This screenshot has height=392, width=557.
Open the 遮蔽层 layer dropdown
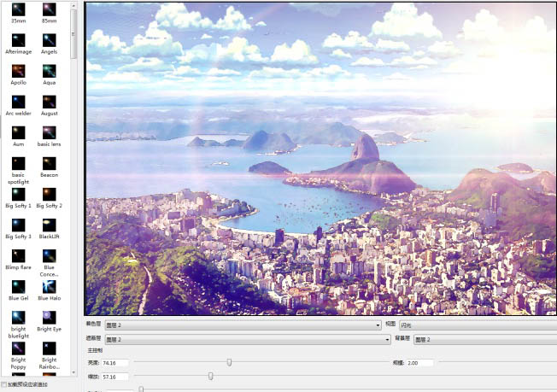[x=248, y=340]
